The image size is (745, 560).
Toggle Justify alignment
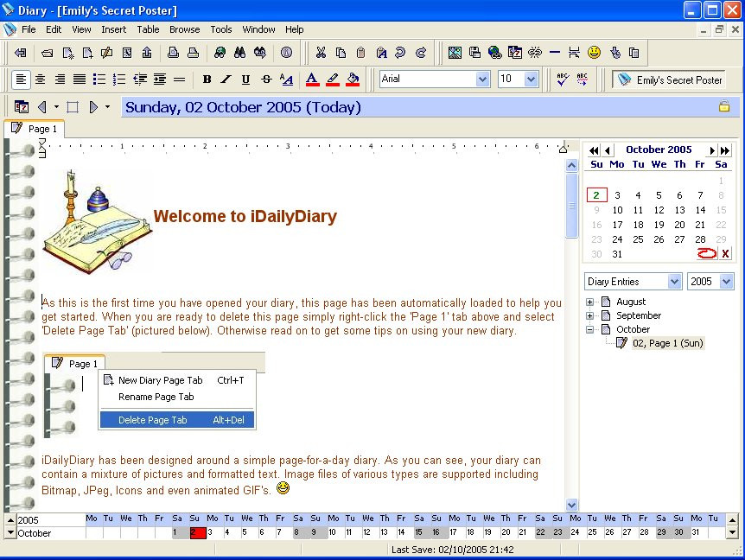click(80, 80)
